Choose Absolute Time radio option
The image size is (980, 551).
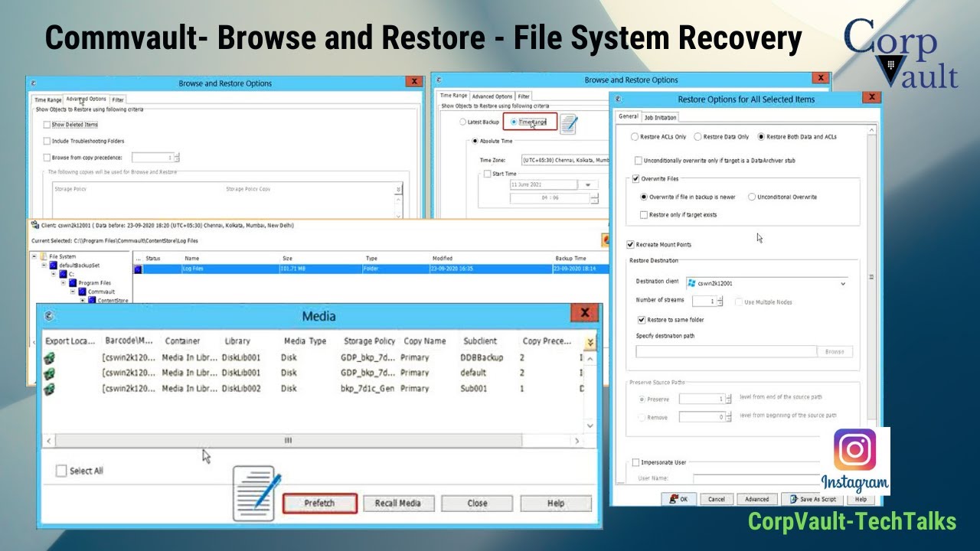(475, 141)
